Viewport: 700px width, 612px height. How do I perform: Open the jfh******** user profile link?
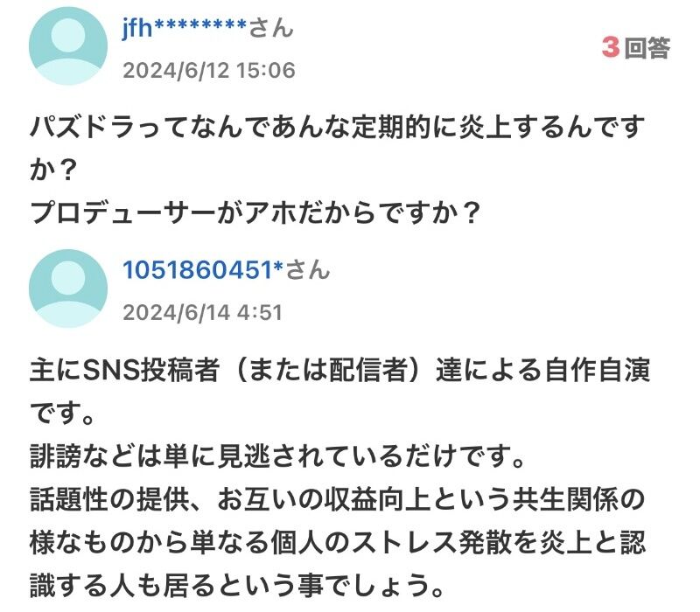coord(185,29)
